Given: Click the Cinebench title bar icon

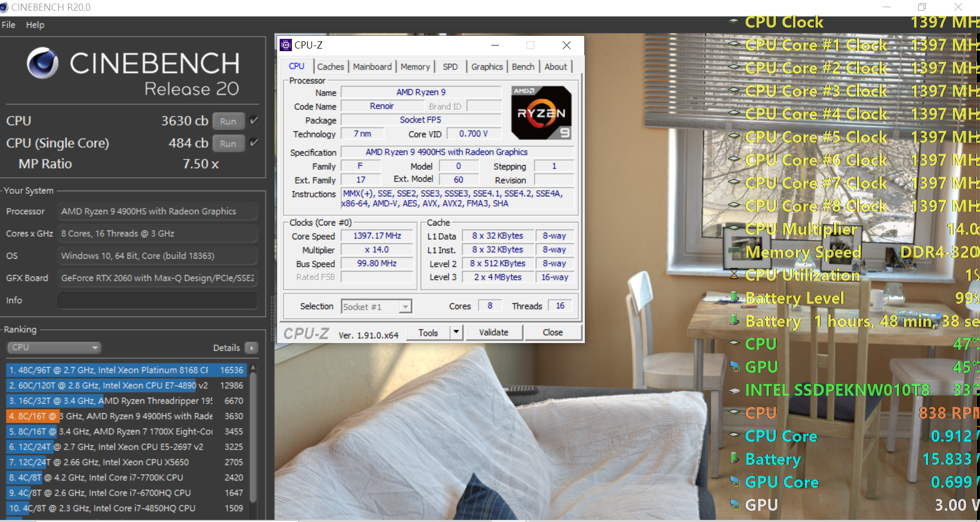Looking at the screenshot, I should tap(4, 7).
